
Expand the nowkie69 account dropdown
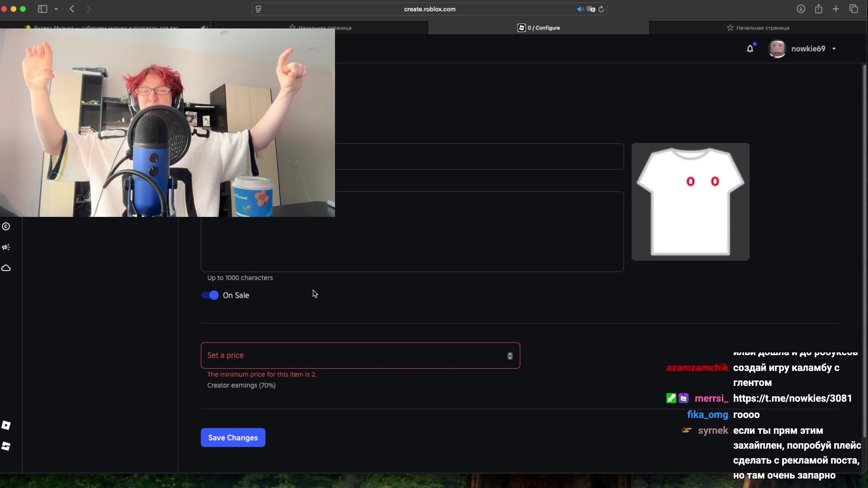pos(834,49)
